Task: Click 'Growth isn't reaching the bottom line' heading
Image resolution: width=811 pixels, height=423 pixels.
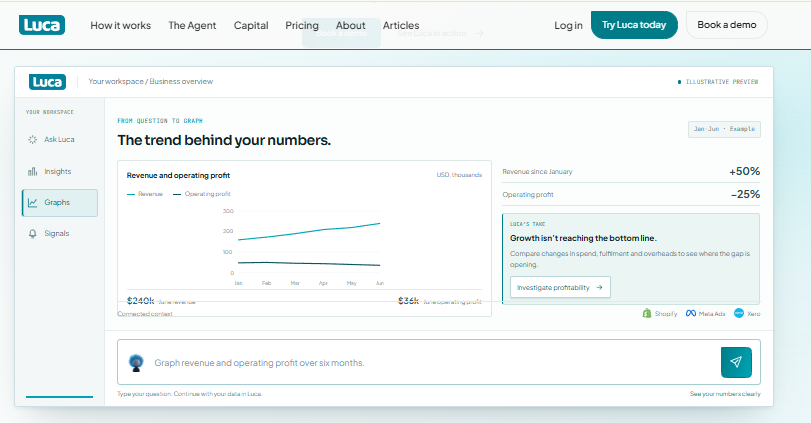Action: (x=583, y=238)
